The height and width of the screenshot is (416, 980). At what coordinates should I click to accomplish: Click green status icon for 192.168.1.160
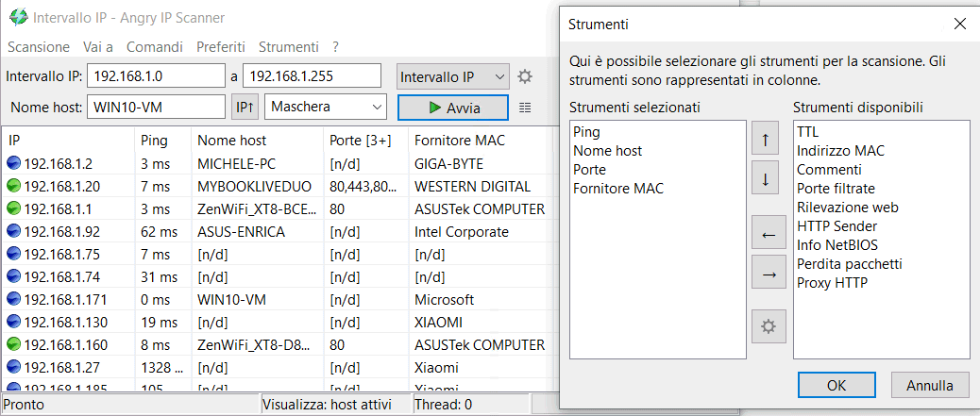pos(14,345)
